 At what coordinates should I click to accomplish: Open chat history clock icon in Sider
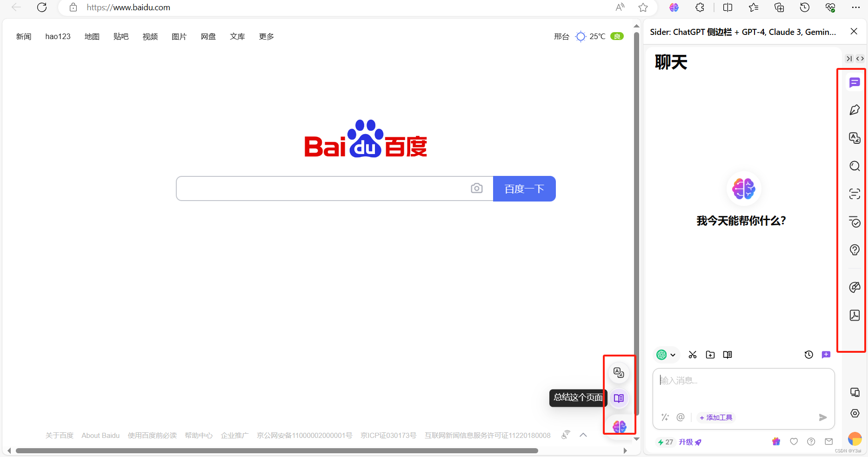809,355
